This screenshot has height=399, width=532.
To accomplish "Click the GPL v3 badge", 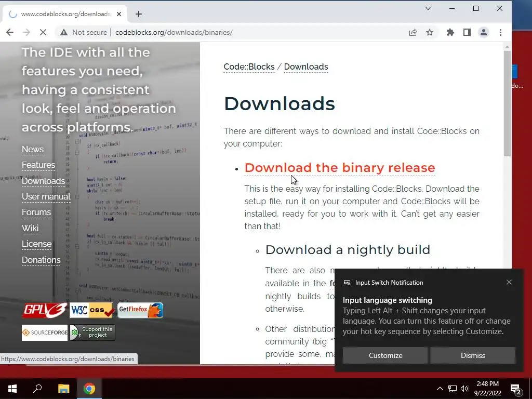I will coord(45,311).
